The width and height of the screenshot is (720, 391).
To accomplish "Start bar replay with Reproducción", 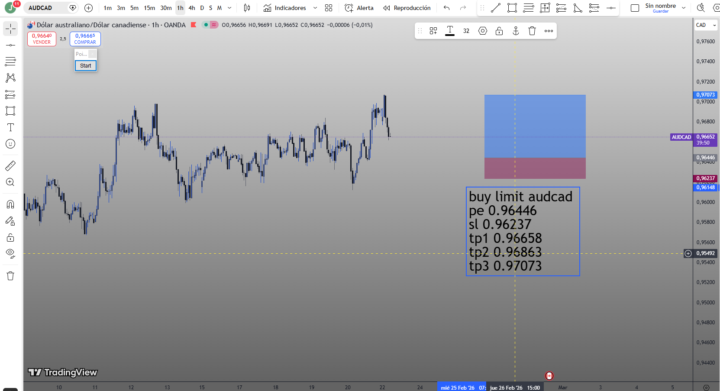I will [x=407, y=8].
